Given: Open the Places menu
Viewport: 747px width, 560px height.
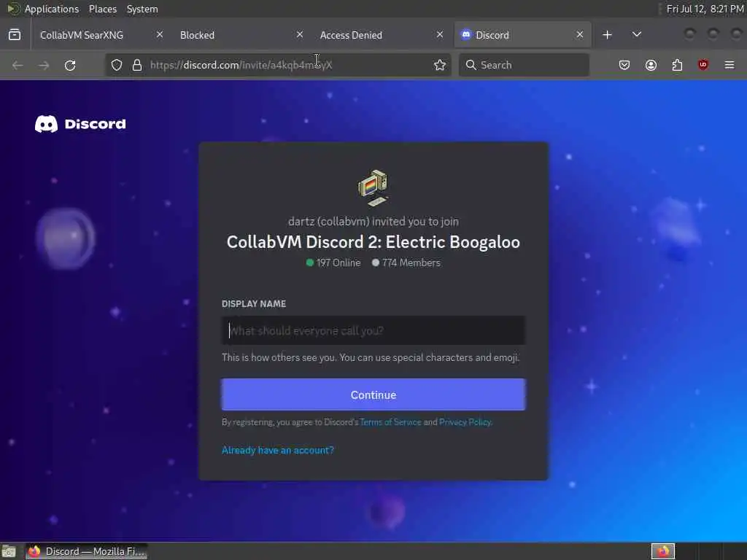Looking at the screenshot, I should (102, 9).
